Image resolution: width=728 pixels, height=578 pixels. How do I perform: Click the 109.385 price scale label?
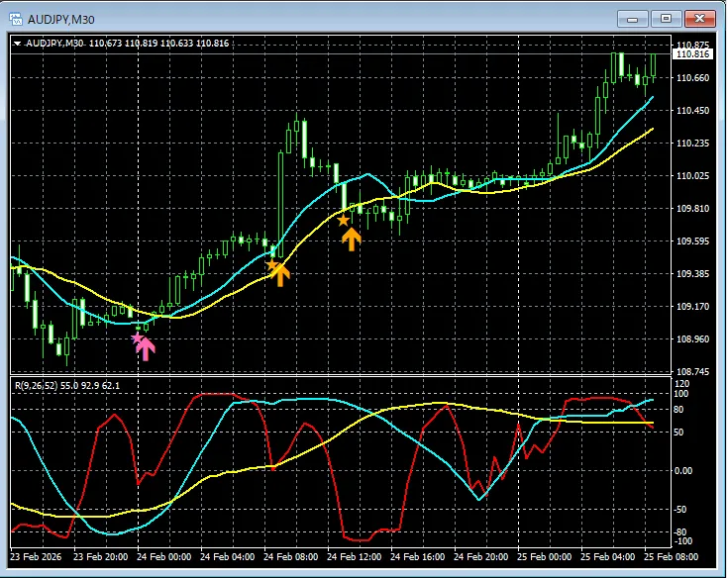click(x=690, y=274)
